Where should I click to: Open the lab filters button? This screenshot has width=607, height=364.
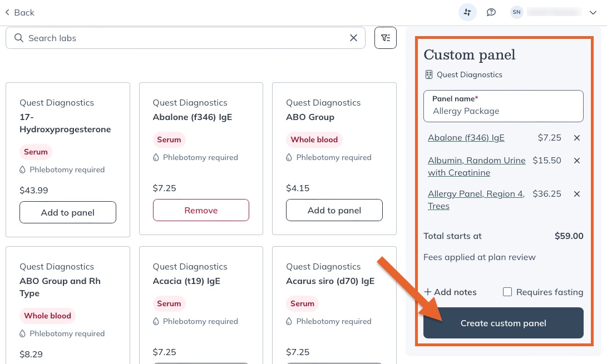385,38
